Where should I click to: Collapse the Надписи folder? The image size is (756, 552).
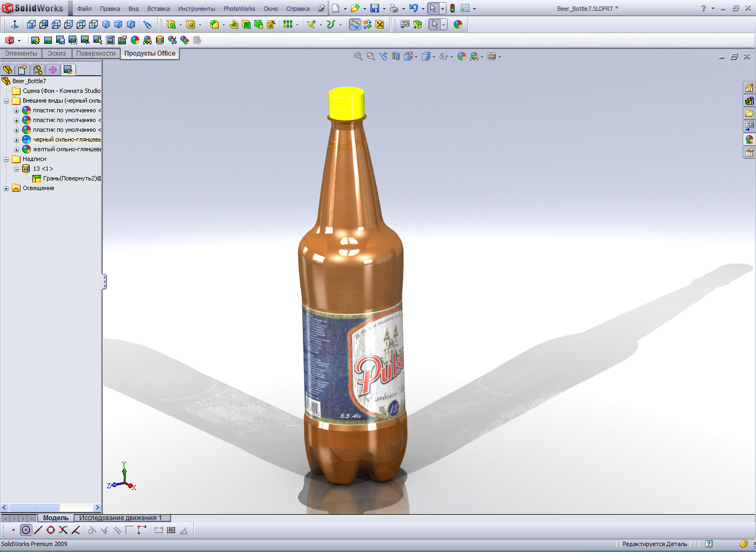(x=6, y=159)
